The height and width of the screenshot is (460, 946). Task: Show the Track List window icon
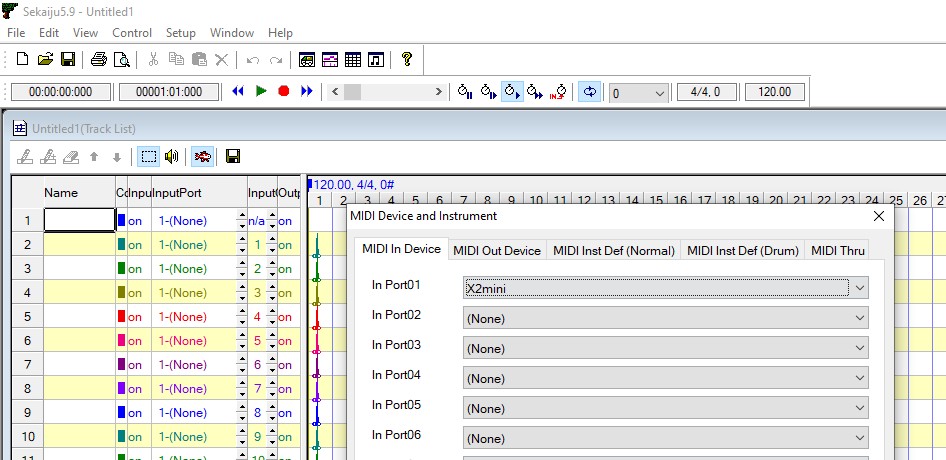[306, 59]
